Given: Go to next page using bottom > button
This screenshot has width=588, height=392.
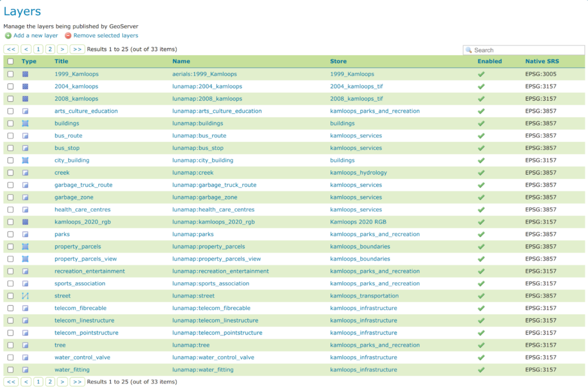Looking at the screenshot, I should point(63,382).
